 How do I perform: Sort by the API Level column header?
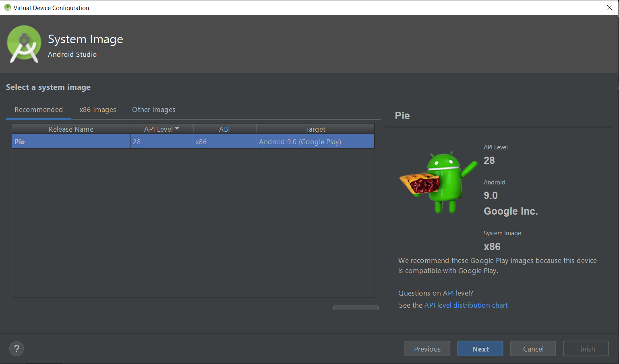tap(161, 129)
